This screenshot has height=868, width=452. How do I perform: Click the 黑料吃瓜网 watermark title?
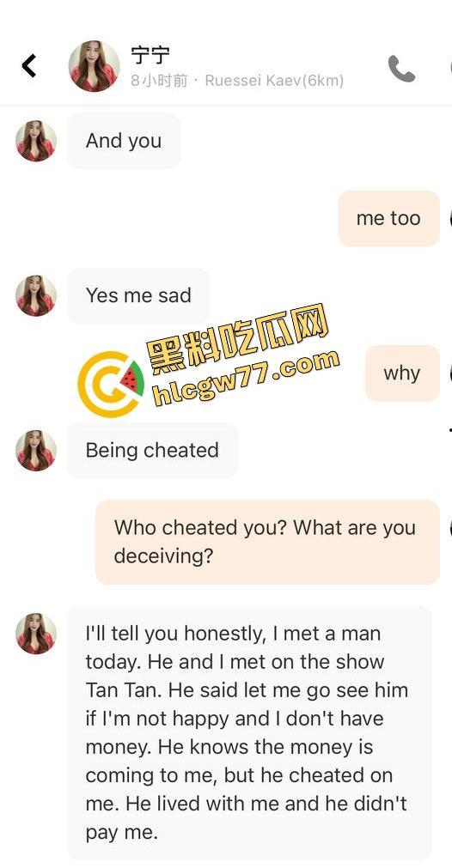tap(238, 334)
